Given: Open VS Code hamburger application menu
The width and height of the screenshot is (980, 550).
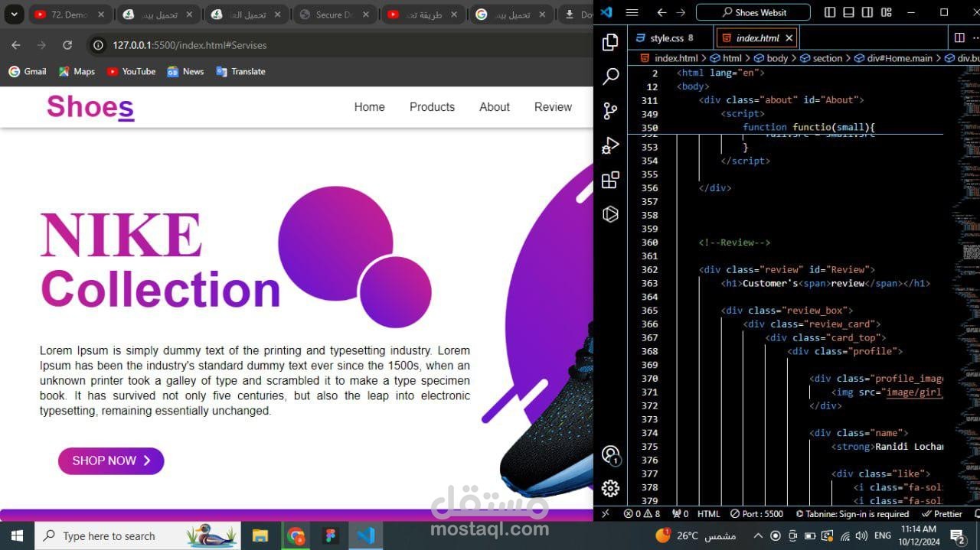Looking at the screenshot, I should click(632, 12).
